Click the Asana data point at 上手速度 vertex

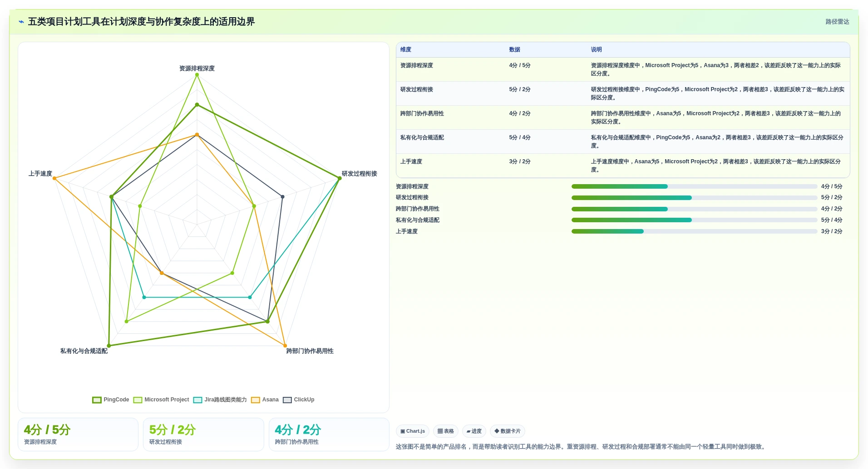(54, 178)
